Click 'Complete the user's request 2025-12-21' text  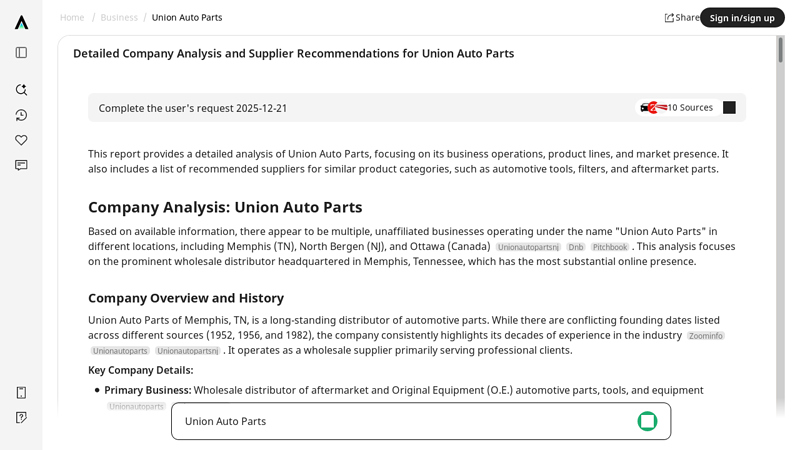click(x=192, y=108)
